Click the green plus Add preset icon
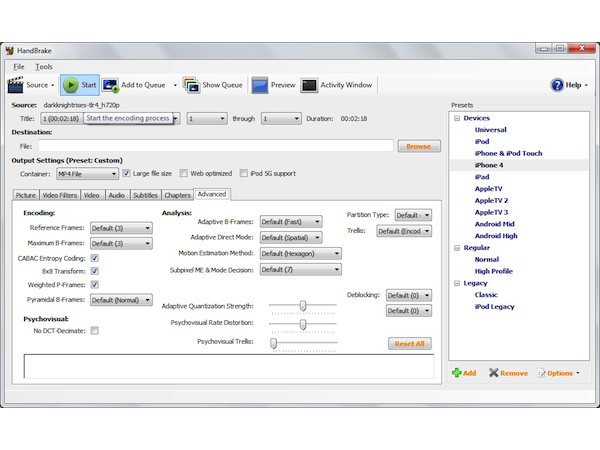Screen dimensions: 600x450 457,373
